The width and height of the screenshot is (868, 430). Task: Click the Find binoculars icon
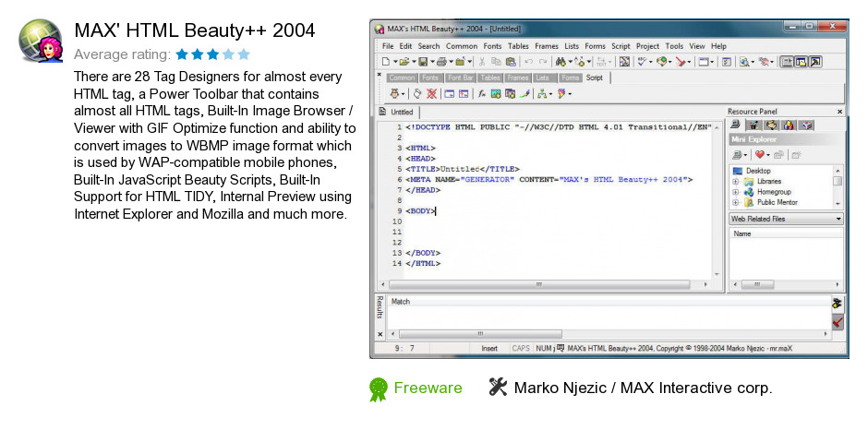tap(561, 62)
